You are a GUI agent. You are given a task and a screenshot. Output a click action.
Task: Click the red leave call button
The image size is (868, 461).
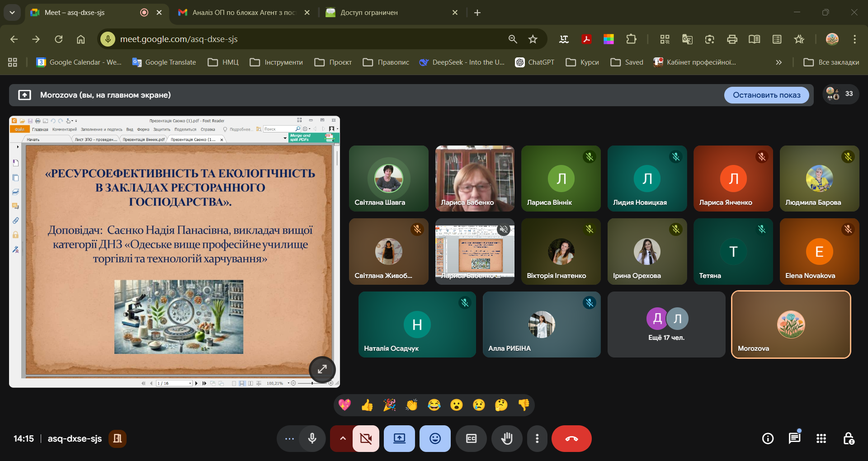(571, 438)
